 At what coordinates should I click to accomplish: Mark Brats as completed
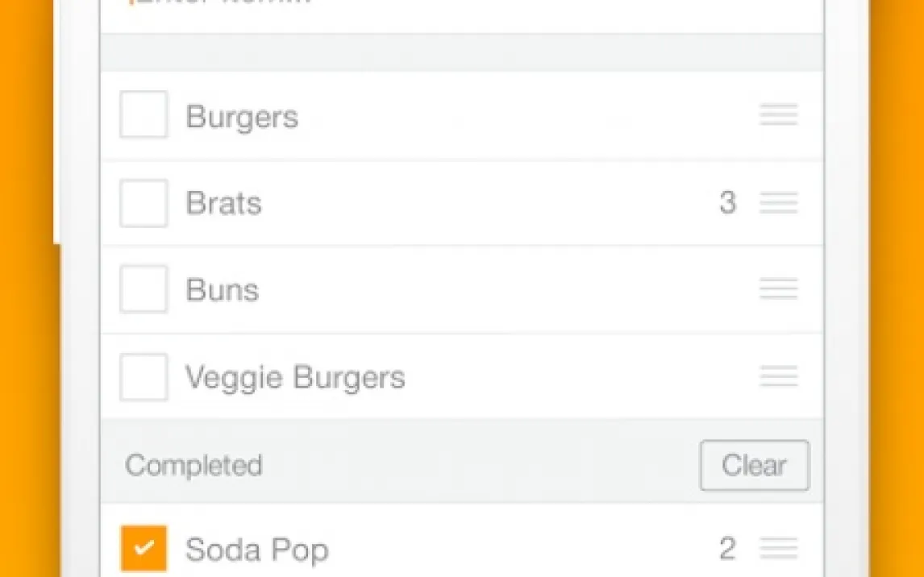pyautogui.click(x=144, y=203)
